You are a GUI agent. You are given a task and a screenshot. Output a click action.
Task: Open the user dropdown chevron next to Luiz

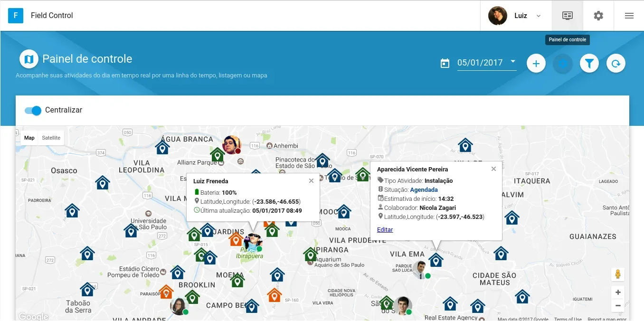tap(539, 16)
